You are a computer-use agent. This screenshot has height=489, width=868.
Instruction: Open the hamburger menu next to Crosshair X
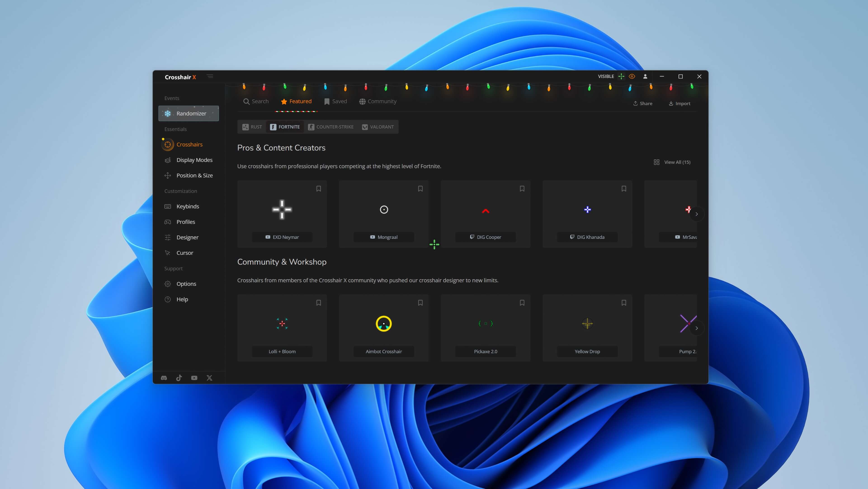click(x=210, y=76)
